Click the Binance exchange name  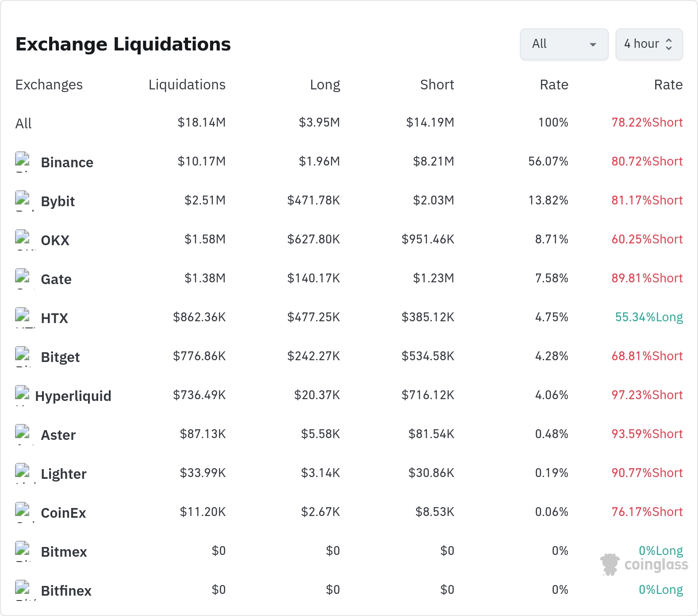click(x=67, y=162)
